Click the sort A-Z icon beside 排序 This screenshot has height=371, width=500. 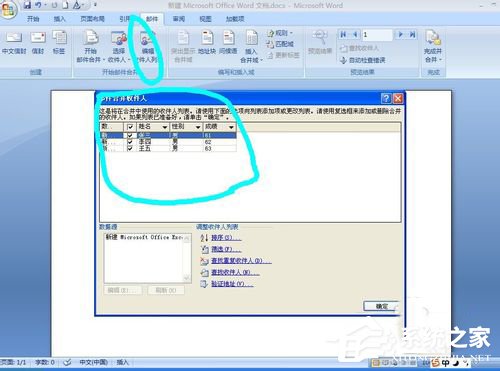click(x=204, y=238)
